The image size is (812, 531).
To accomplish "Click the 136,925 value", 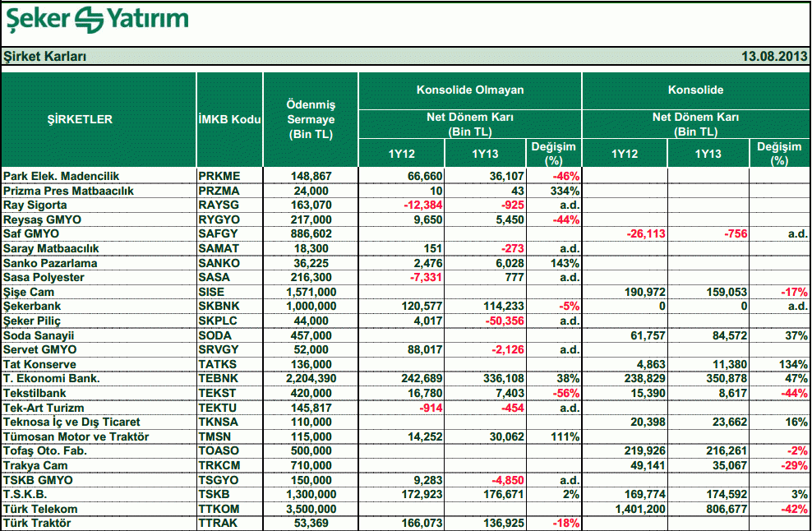I will coord(503,524).
